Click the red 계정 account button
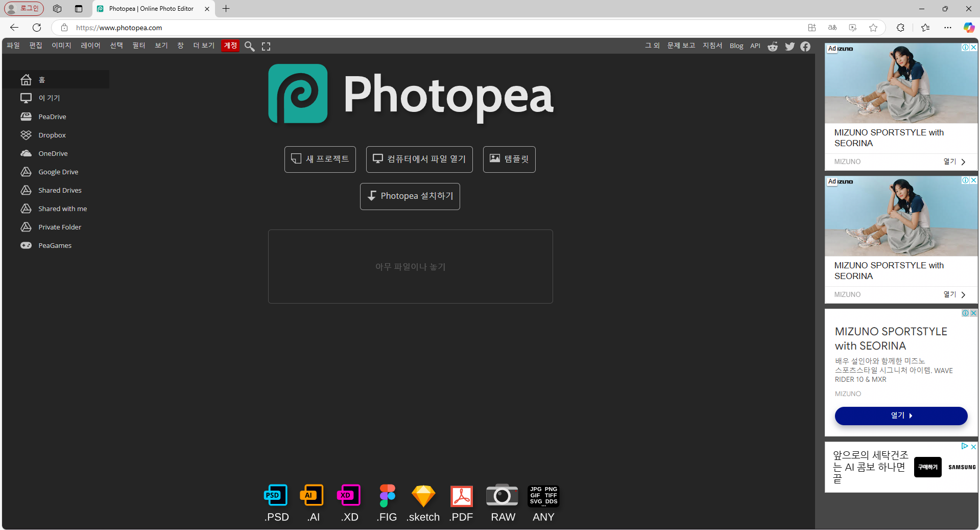 click(x=230, y=45)
